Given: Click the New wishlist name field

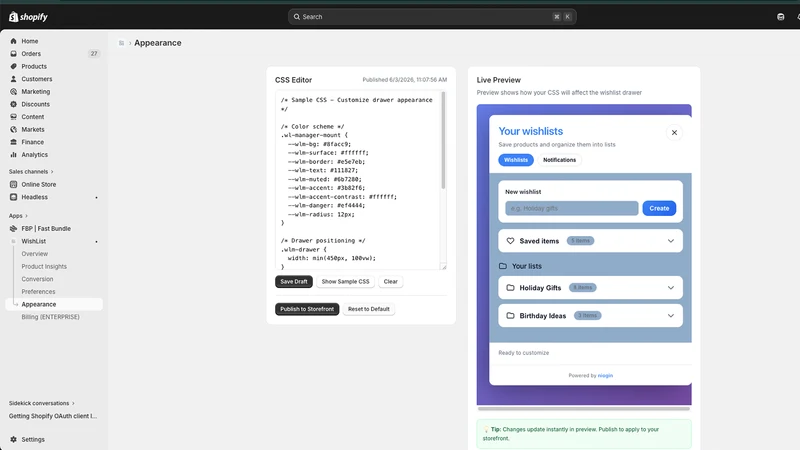Looking at the screenshot, I should (571, 208).
